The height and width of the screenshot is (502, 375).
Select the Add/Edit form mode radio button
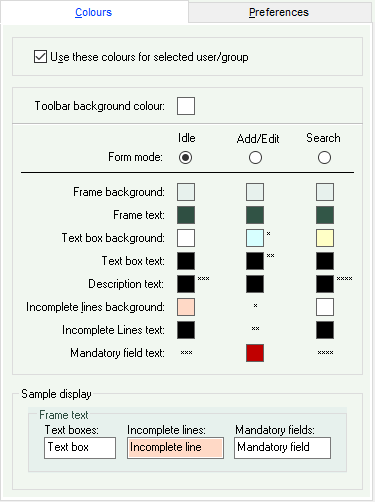[255, 158]
